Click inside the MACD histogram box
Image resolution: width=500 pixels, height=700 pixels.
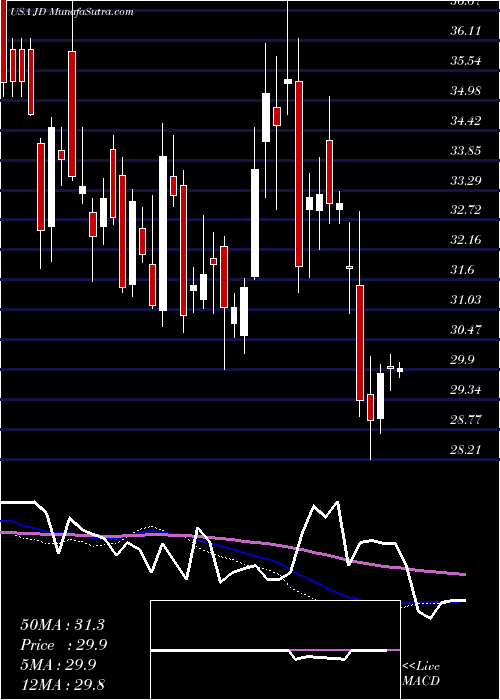(x=275, y=650)
